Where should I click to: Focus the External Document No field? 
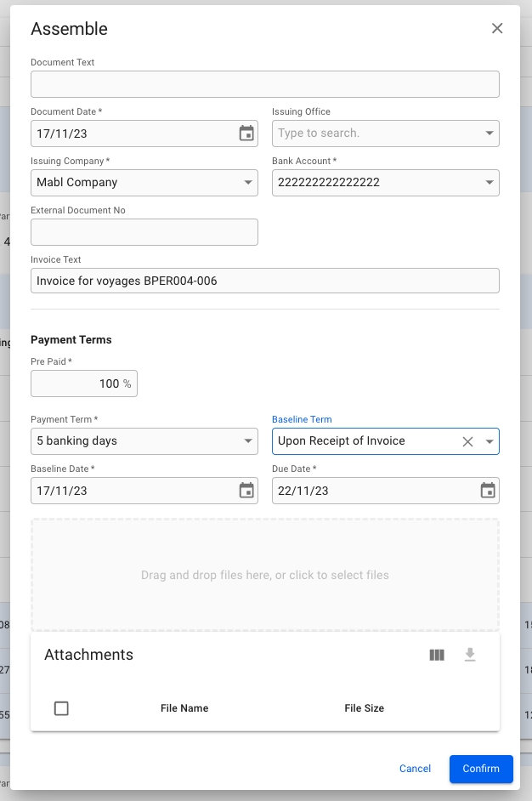pos(144,232)
